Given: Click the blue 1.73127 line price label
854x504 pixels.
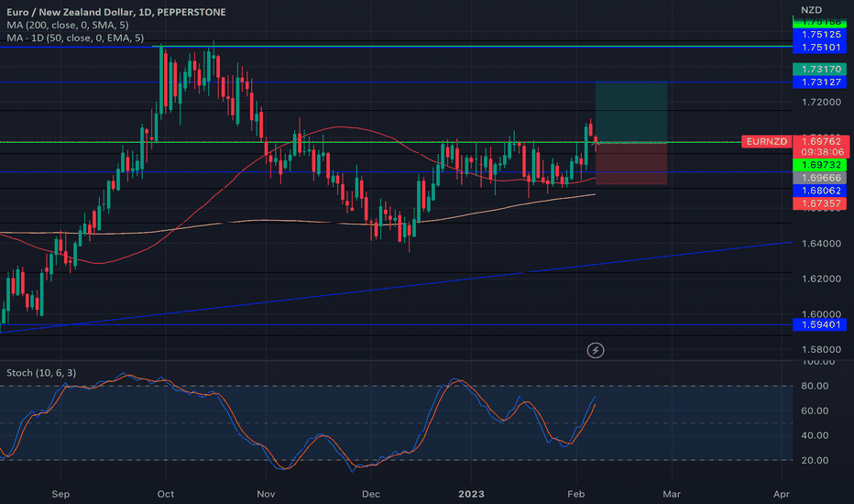Looking at the screenshot, I should coord(820,82).
